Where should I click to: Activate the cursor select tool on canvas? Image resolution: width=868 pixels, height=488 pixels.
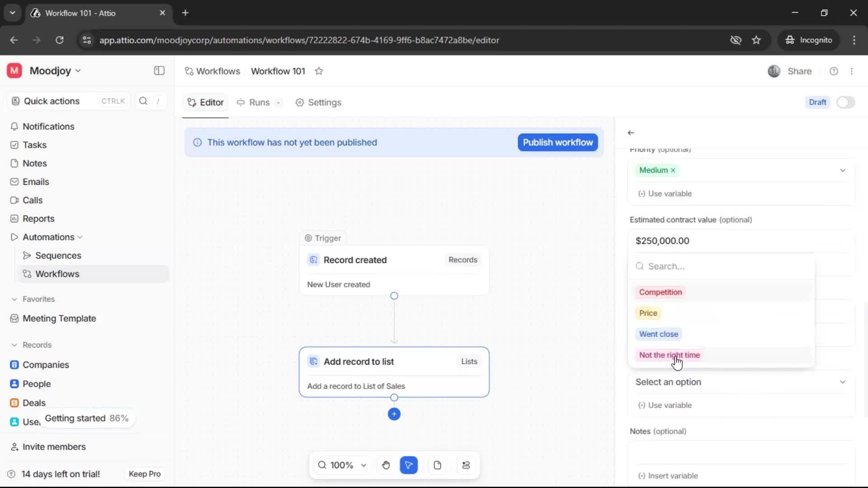(409, 465)
